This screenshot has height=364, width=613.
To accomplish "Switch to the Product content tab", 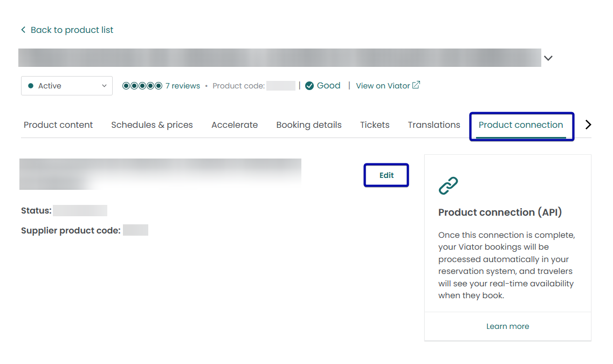I will click(58, 125).
